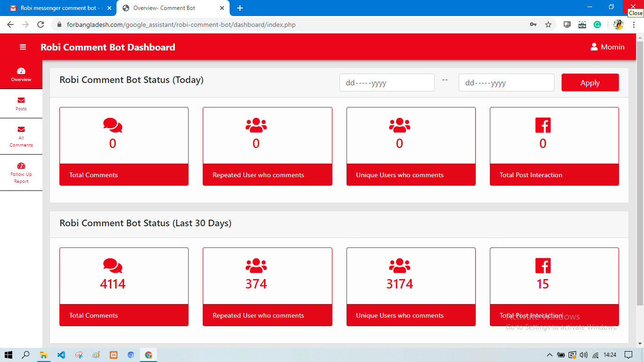Click Last 30 Days Repeated User icon
This screenshot has height=362, width=644.
point(256,265)
